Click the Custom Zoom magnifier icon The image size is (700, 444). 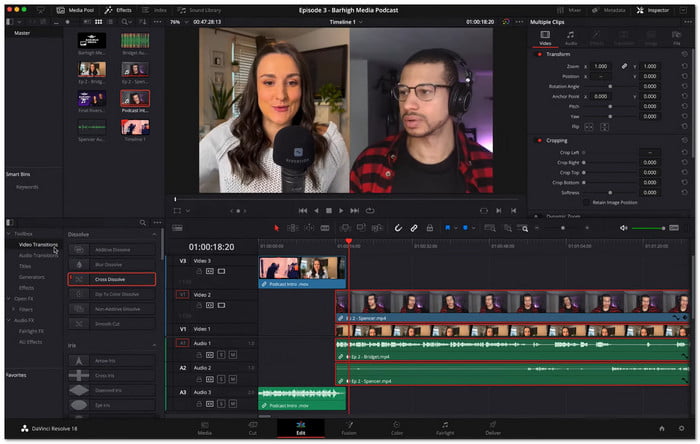pos(523,228)
